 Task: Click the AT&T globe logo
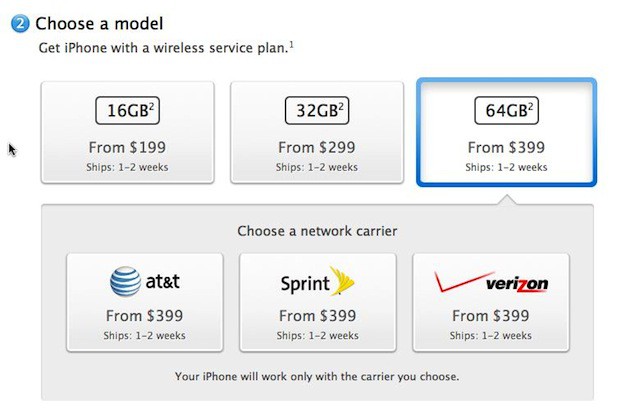[x=126, y=284]
